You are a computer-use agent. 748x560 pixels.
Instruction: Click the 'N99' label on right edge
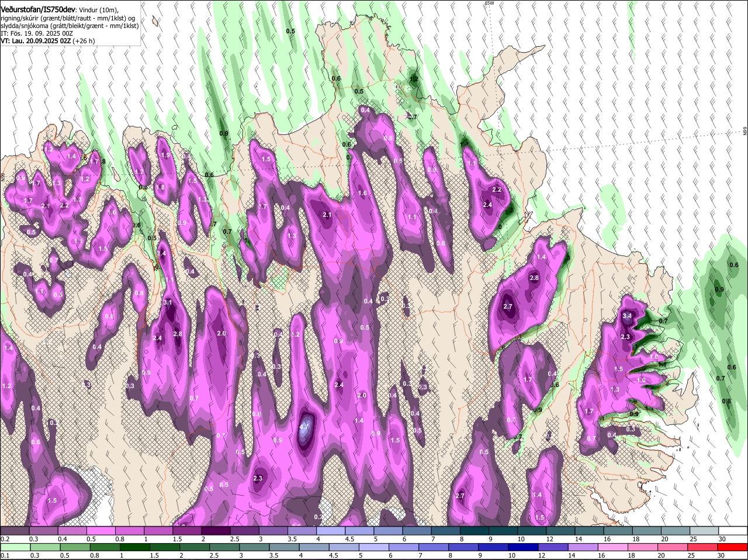tap(745, 132)
